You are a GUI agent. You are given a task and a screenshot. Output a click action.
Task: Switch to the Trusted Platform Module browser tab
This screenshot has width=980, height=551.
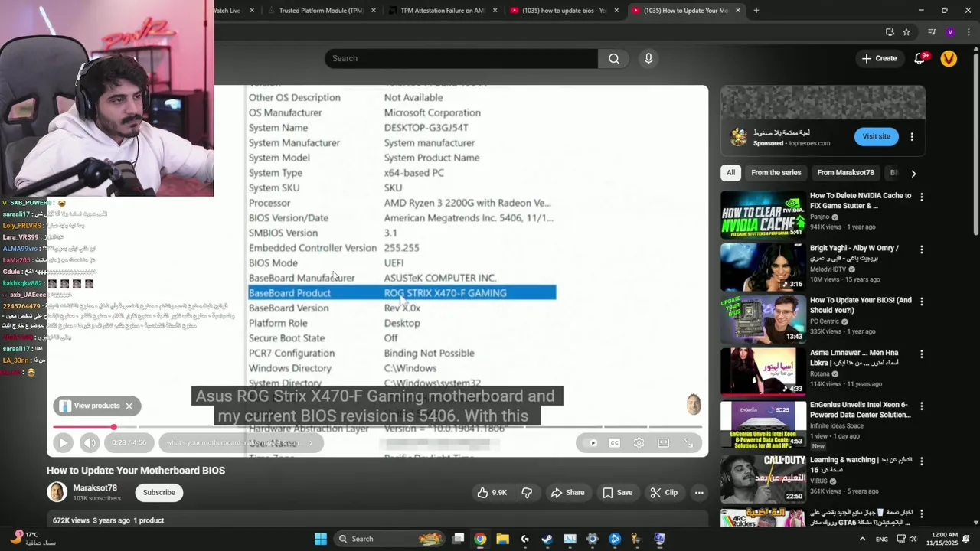(x=321, y=11)
